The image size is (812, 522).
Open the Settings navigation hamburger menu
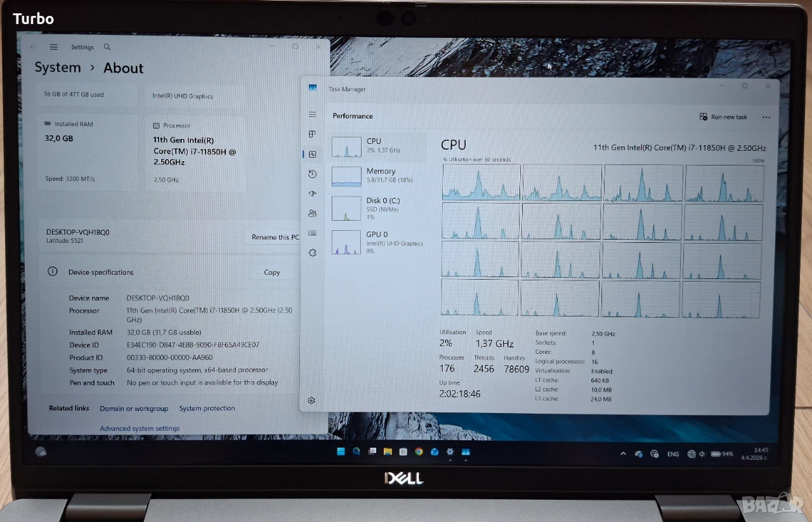(x=54, y=47)
